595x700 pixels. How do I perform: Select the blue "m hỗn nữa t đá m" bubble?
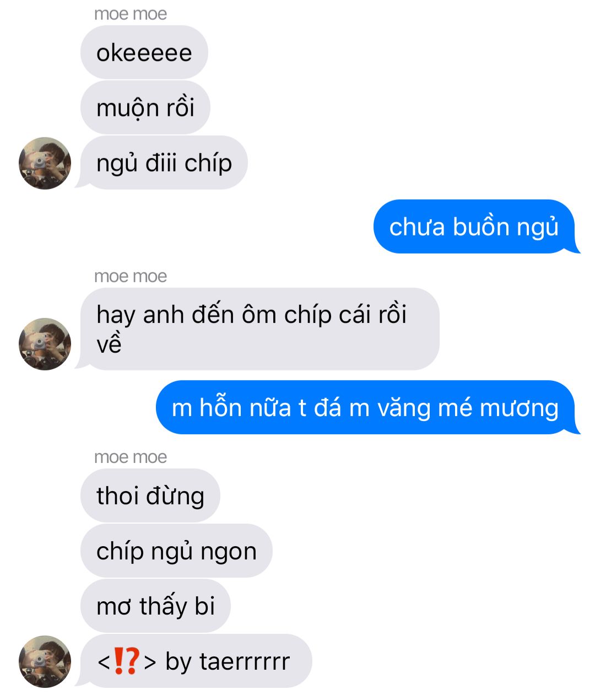(367, 407)
